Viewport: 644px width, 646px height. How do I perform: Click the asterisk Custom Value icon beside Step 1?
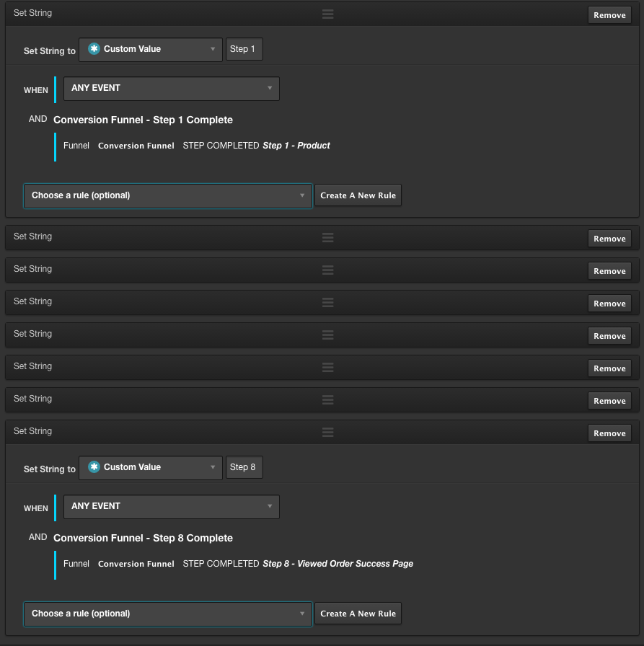click(x=94, y=49)
